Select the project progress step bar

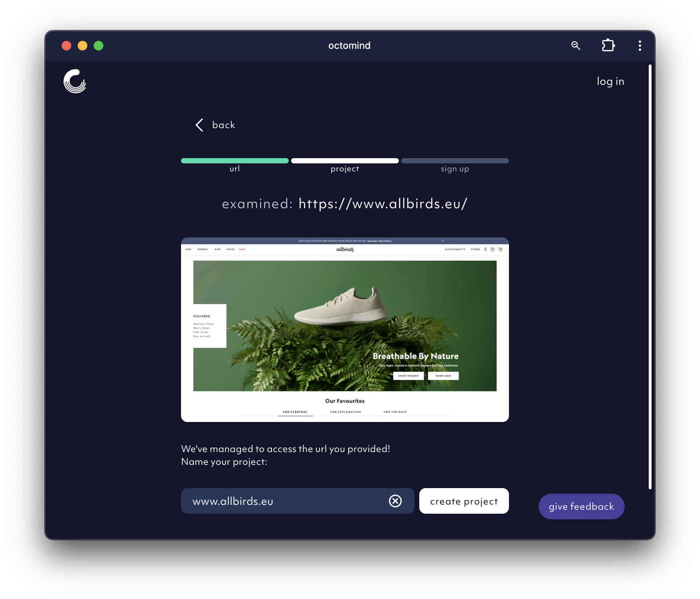pos(345,161)
